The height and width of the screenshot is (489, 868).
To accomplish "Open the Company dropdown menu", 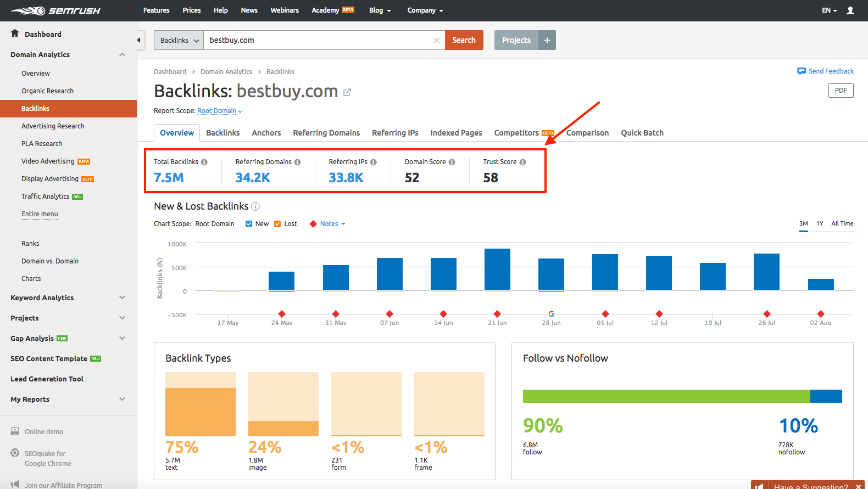I will click(425, 10).
